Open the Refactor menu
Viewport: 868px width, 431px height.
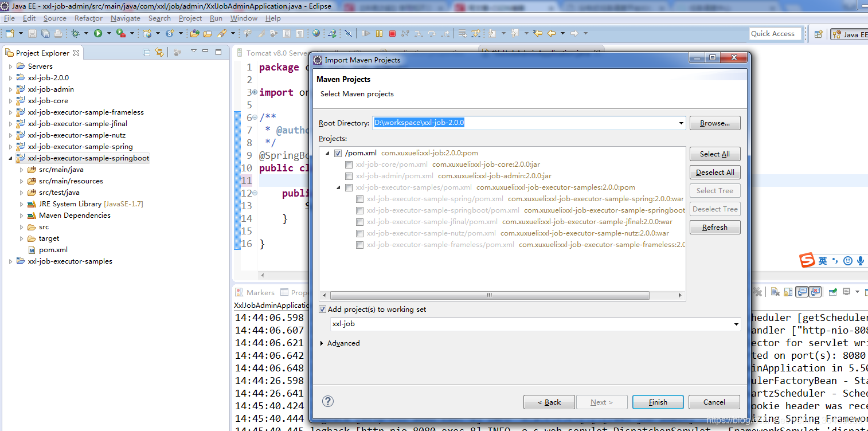click(x=88, y=18)
